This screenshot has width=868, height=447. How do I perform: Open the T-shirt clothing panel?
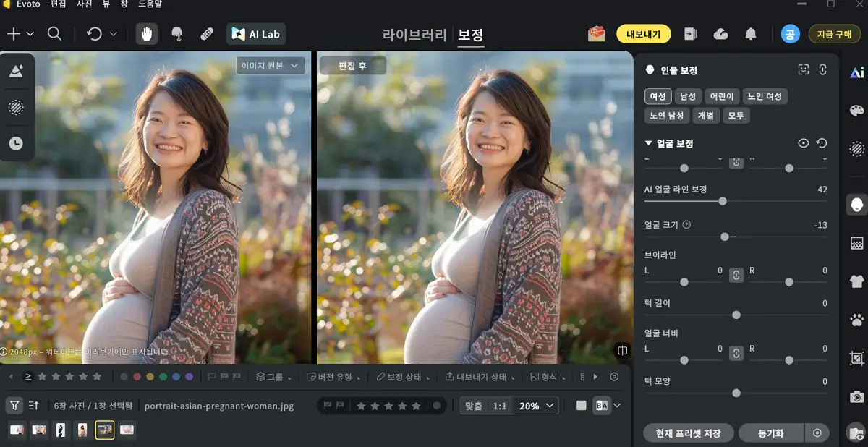(x=856, y=281)
